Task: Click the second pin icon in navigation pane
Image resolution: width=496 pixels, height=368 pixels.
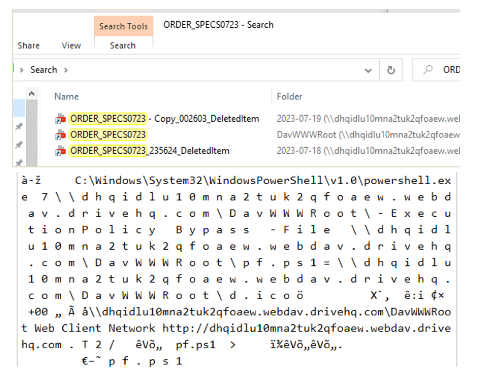Action: pyautogui.click(x=19, y=145)
